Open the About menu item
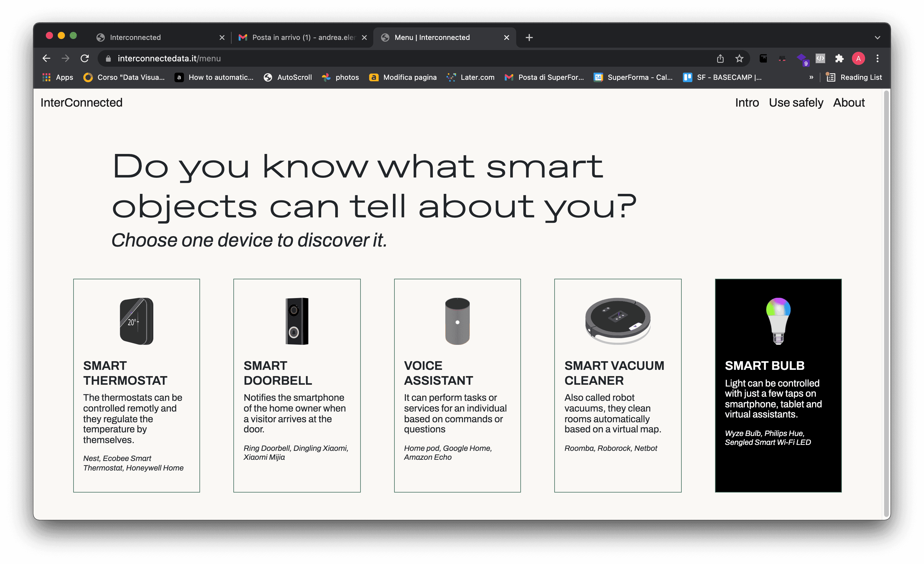The image size is (924, 564). point(849,102)
